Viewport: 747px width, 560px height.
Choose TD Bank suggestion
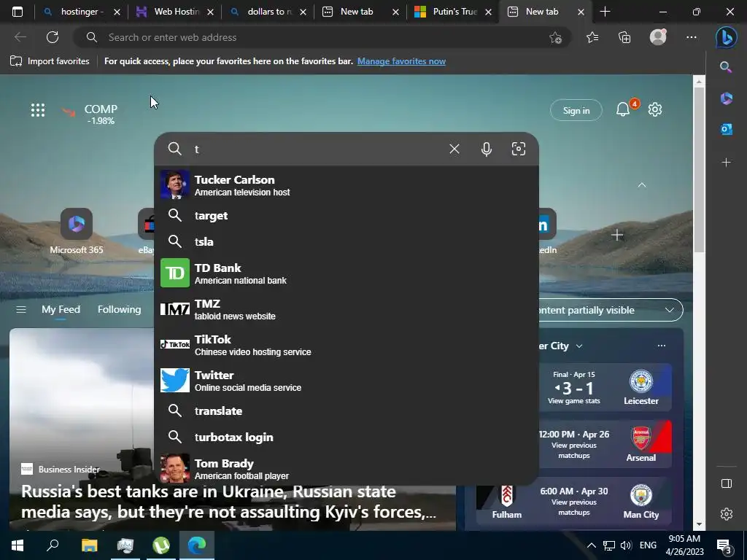click(347, 273)
